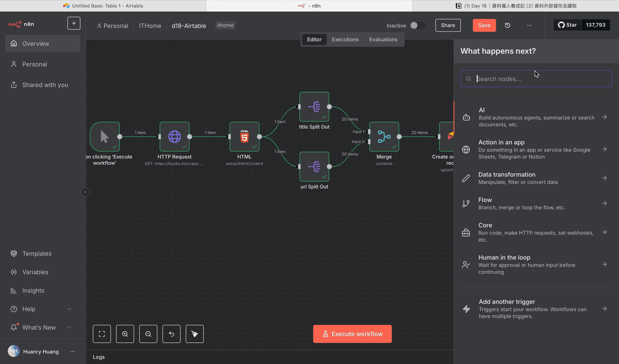Click the zoom out magnifier icon

[148, 334]
